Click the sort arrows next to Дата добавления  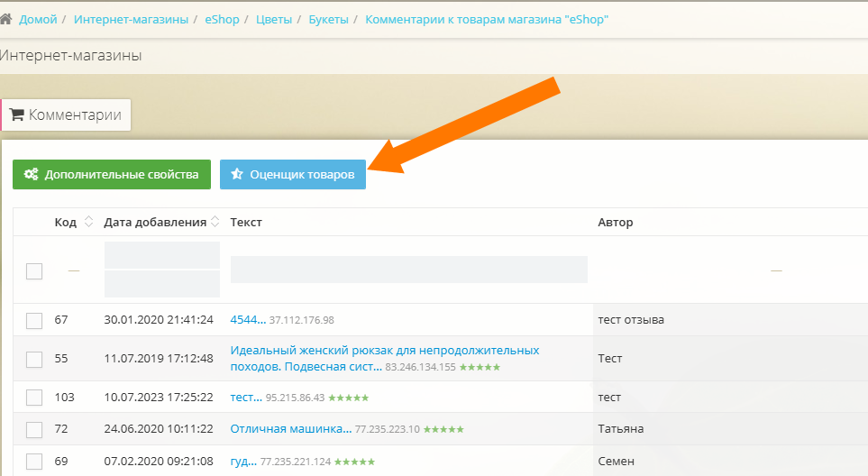(x=216, y=223)
